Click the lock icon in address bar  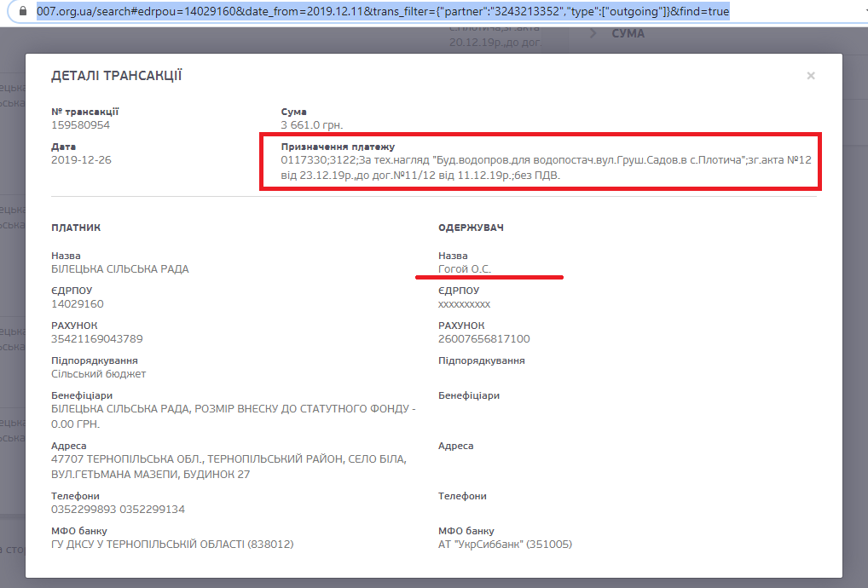23,11
